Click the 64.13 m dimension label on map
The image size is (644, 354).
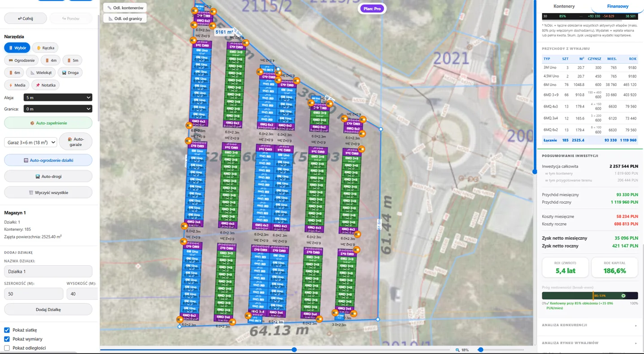pos(279,331)
